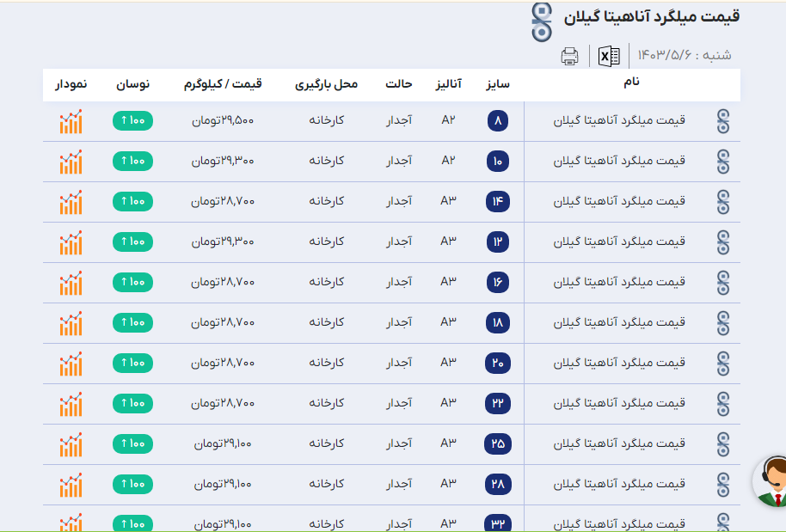The height and width of the screenshot is (532, 786).
Task: Open the product name link in size 16 row
Action: [x=619, y=283]
